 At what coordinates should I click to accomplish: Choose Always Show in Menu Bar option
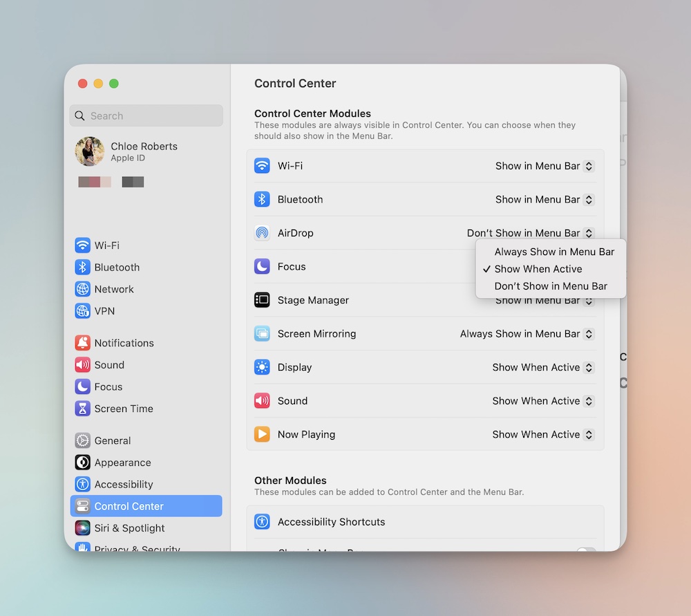[551, 252]
